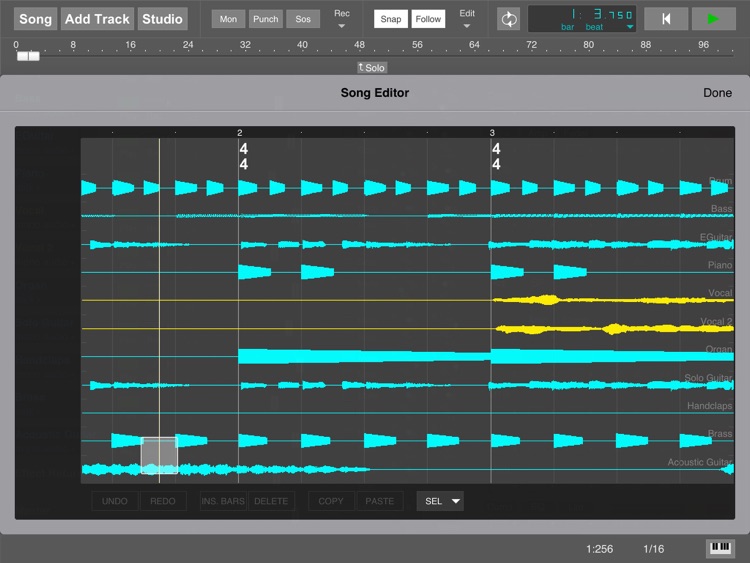This screenshot has height=563, width=750.
Task: Select the Vocal 2 track label
Action: 717,321
